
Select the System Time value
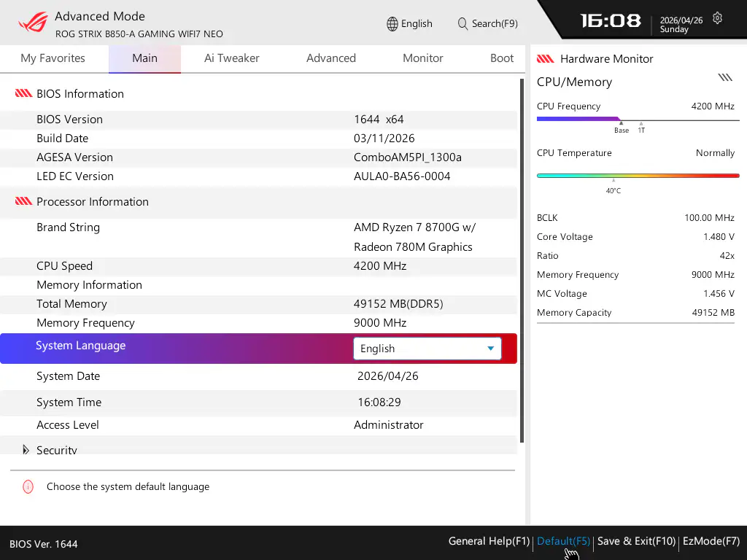click(x=379, y=402)
